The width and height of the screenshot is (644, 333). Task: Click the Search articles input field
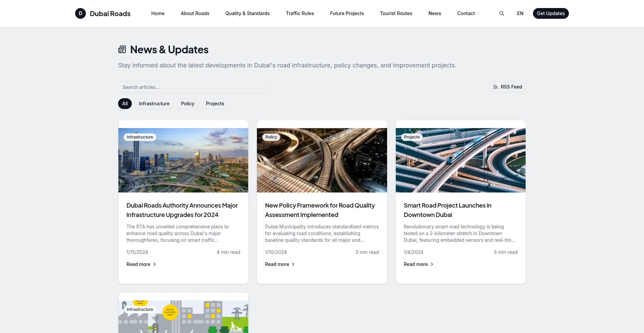coord(193,87)
